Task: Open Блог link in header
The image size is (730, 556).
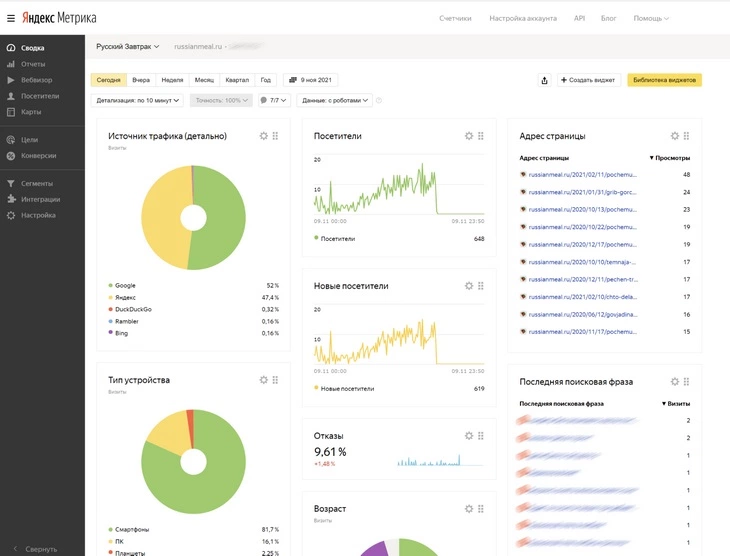Action: [608, 18]
